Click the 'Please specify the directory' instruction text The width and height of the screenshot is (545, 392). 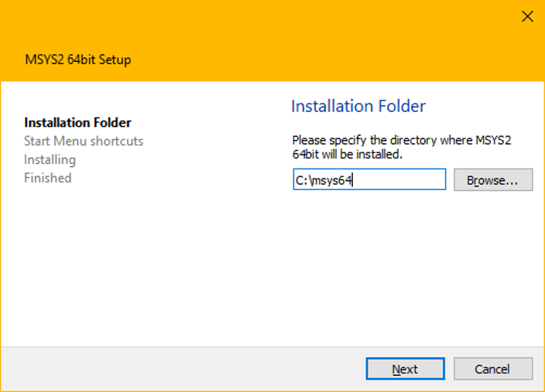[402, 147]
